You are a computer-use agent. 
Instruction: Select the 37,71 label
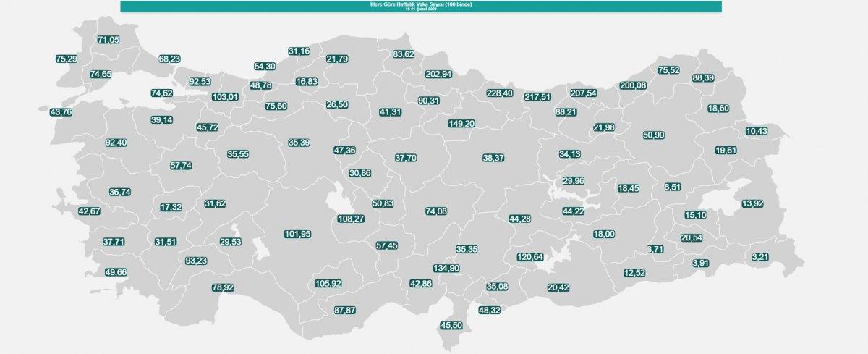114,241
